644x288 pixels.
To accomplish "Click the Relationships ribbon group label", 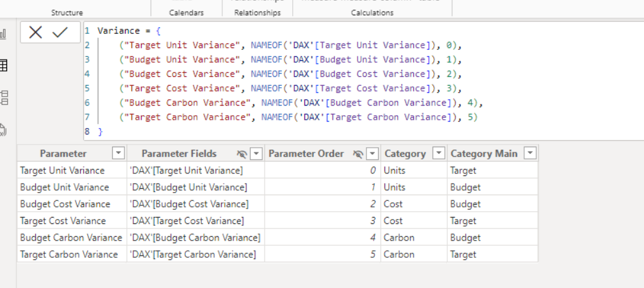I will [x=258, y=13].
